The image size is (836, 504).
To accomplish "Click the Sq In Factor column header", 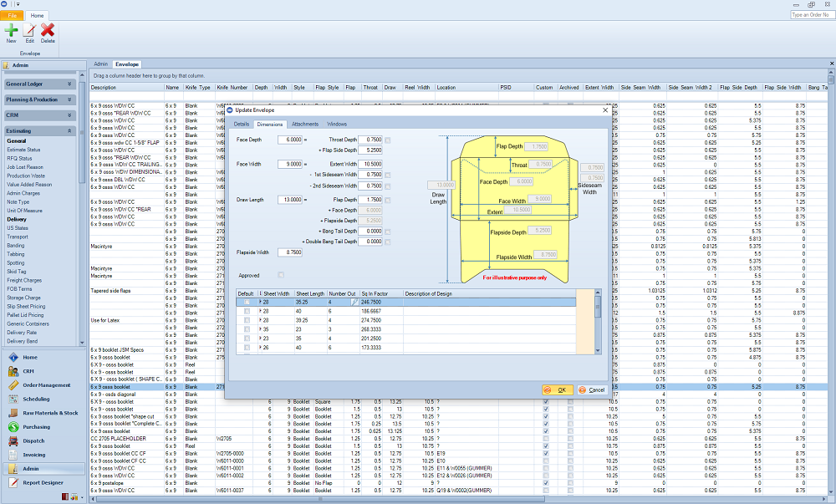I will 380,293.
